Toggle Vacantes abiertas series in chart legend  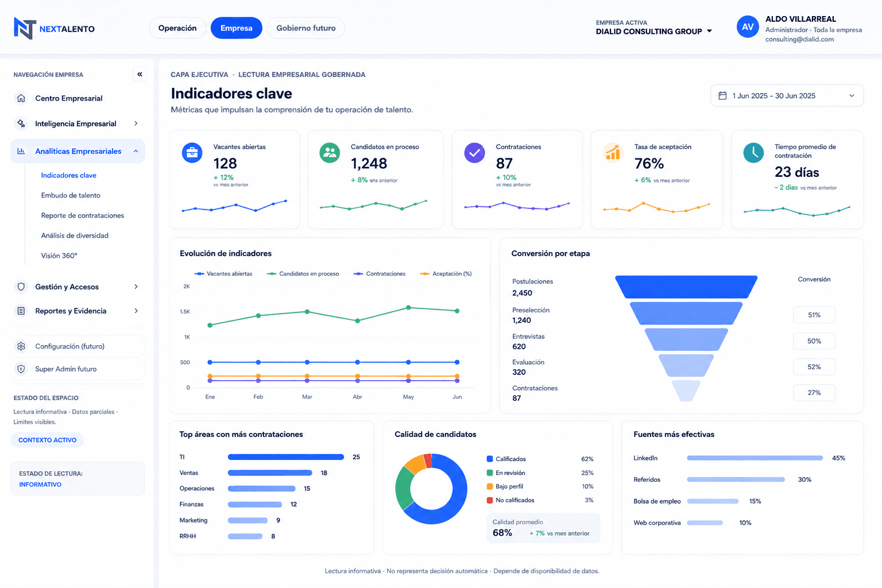[x=223, y=274]
